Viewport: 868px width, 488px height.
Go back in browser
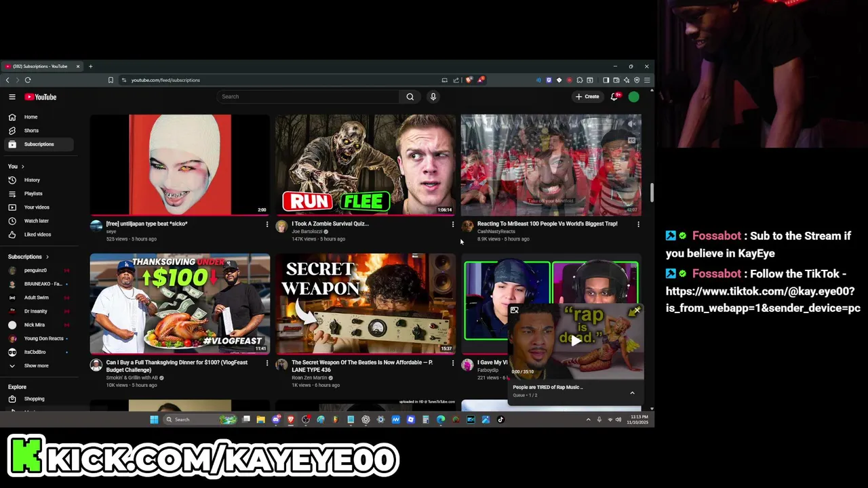pos(7,80)
